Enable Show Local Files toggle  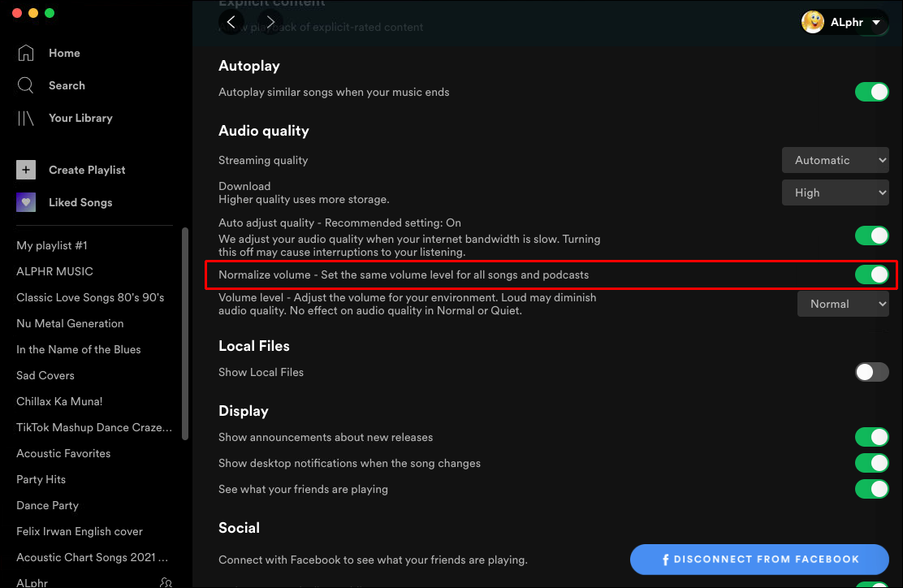(x=871, y=372)
